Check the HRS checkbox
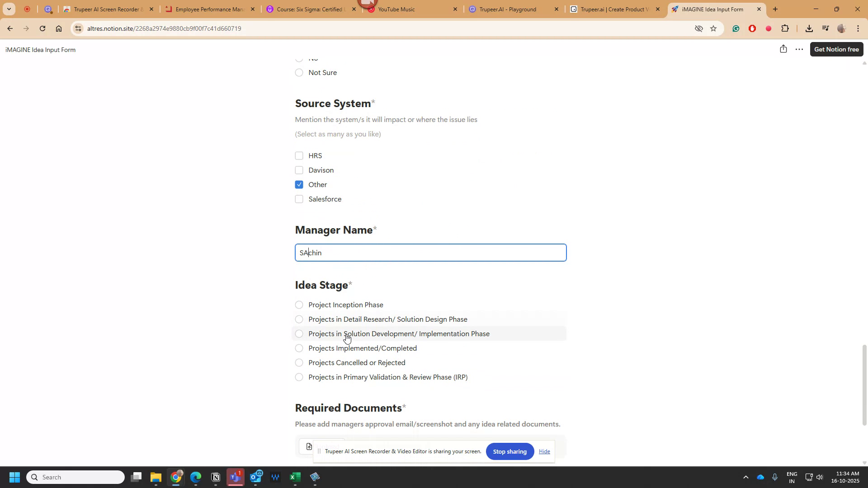Screen dimensions: 868x488 pos(299,155)
